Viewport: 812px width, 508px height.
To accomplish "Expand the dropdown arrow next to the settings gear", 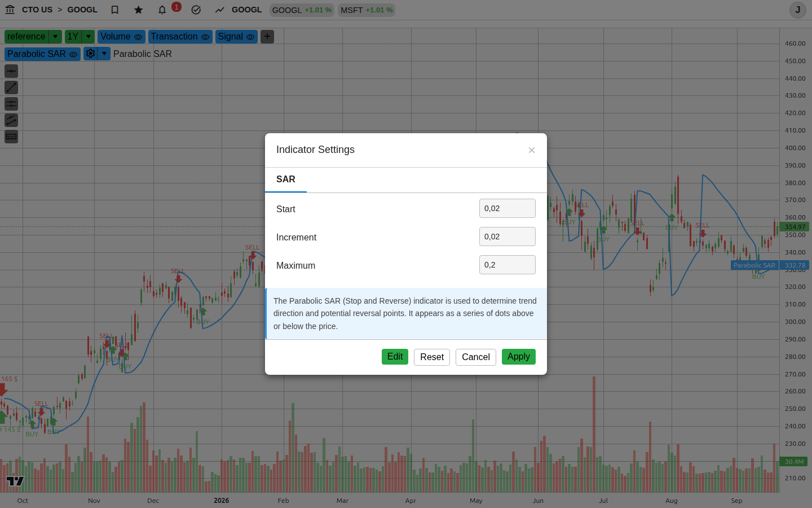I will tap(104, 54).
